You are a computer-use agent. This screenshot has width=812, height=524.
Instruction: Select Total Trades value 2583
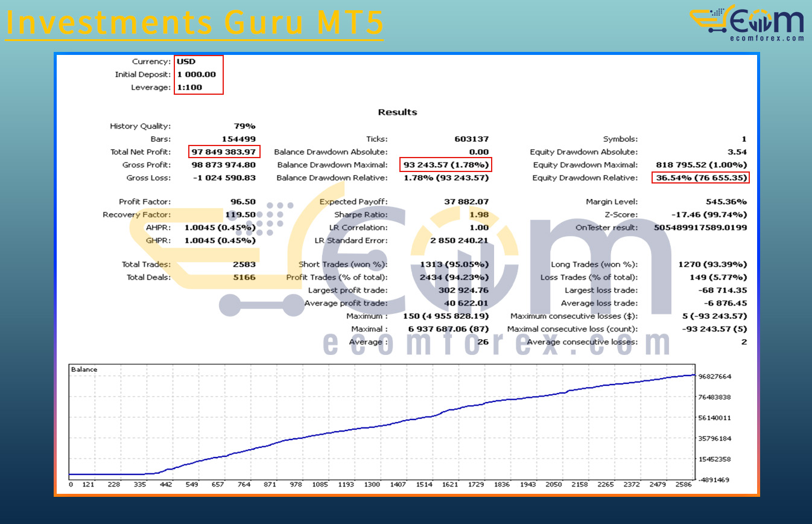[x=246, y=264]
